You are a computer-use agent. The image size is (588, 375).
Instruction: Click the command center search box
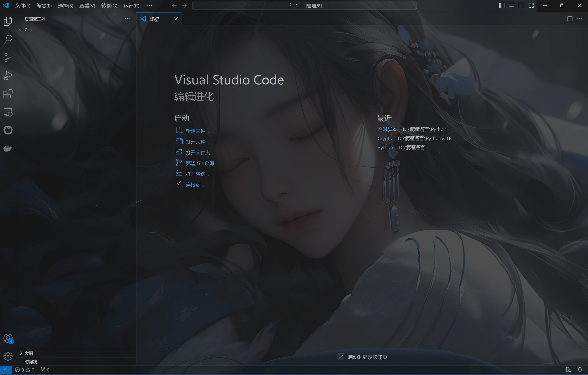[x=304, y=6]
